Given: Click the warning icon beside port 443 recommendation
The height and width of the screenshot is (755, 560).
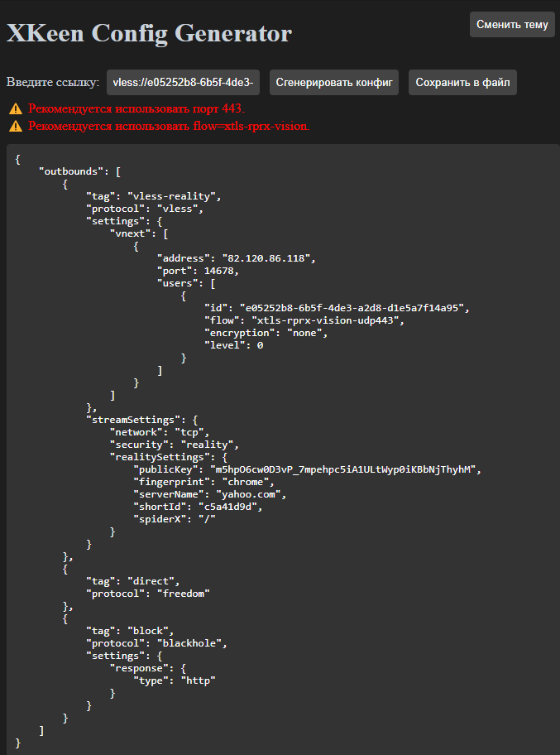Looking at the screenshot, I should [x=15, y=108].
